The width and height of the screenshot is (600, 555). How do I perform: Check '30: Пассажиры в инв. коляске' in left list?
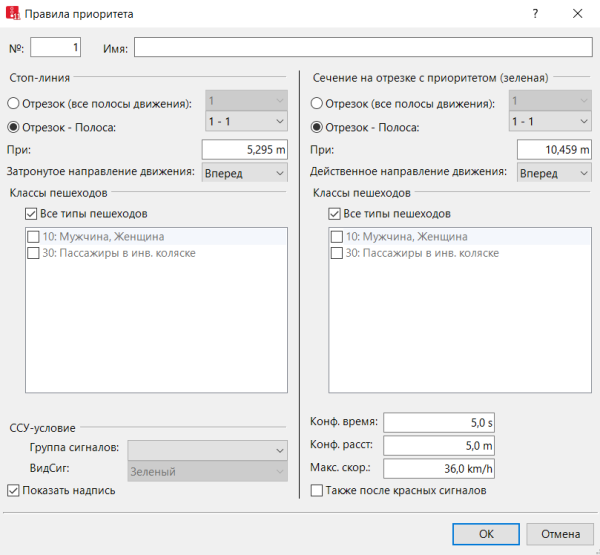[x=33, y=254]
